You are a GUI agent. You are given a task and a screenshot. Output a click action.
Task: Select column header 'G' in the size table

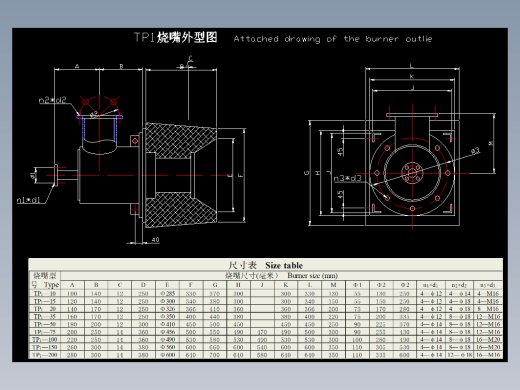[215, 285]
